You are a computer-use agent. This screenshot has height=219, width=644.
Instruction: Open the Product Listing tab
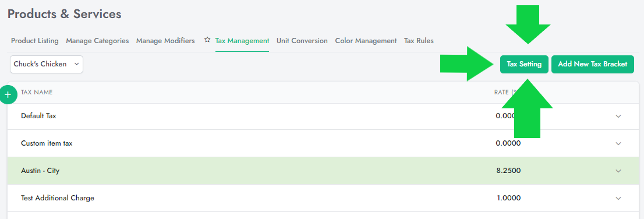[35, 41]
